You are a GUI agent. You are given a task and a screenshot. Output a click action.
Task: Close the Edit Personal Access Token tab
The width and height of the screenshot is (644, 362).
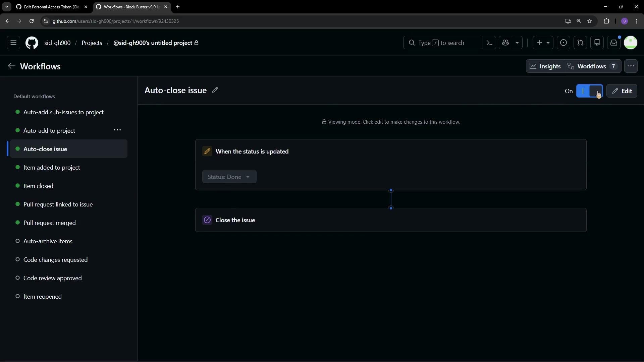[x=86, y=7]
